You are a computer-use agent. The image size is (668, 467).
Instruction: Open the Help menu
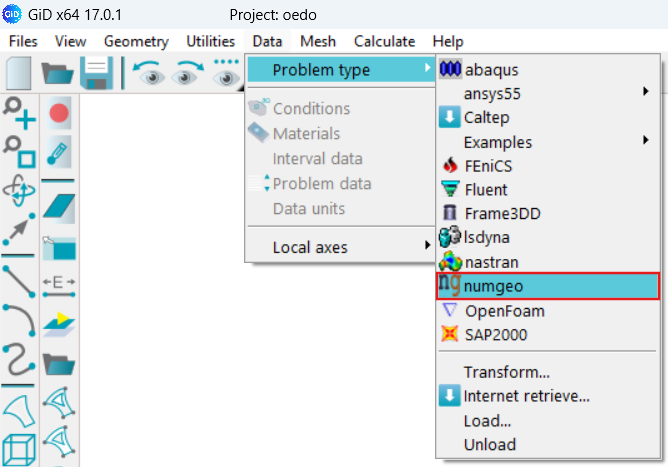[x=448, y=41]
